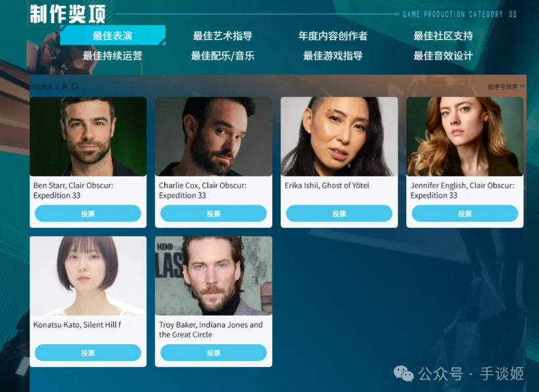Select the 最佳表演 category tab

coord(113,35)
